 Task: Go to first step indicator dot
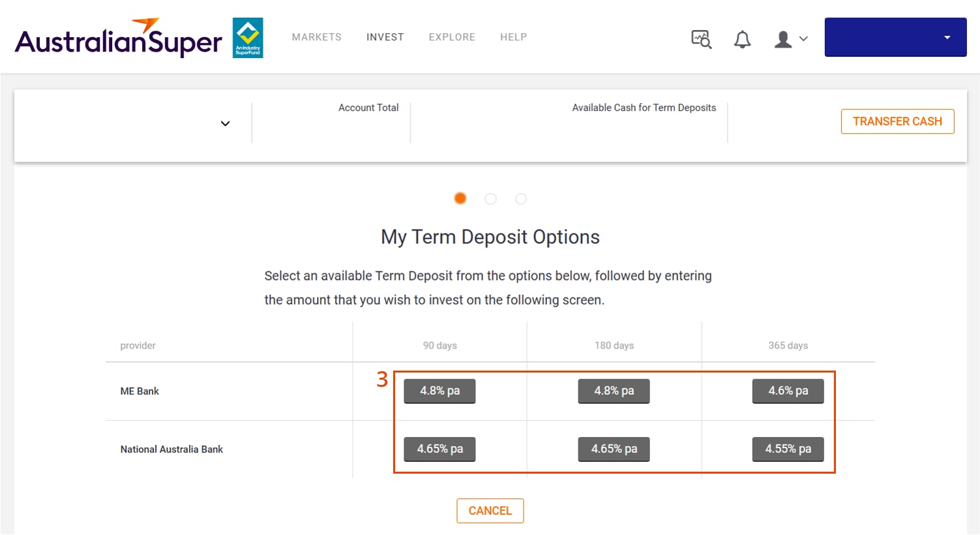tap(460, 198)
